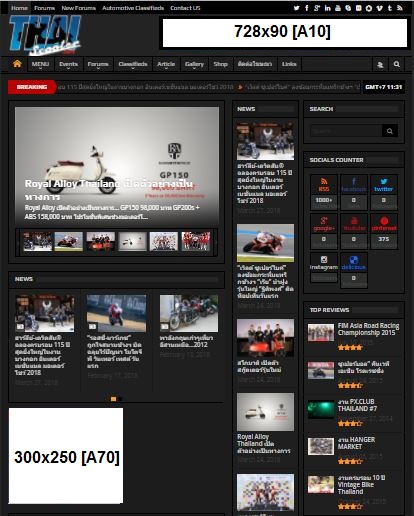Open Twitter icon in top bar
414x516 pixels.
[x=296, y=8]
